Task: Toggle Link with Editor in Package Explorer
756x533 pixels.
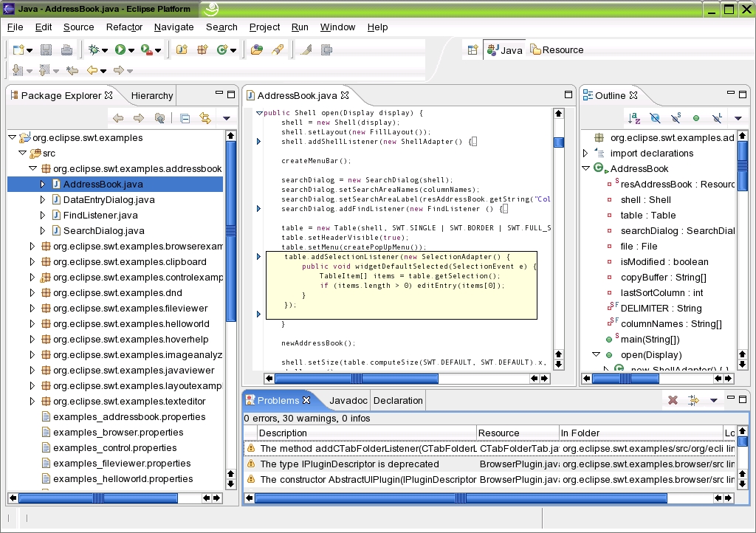Action: point(205,118)
